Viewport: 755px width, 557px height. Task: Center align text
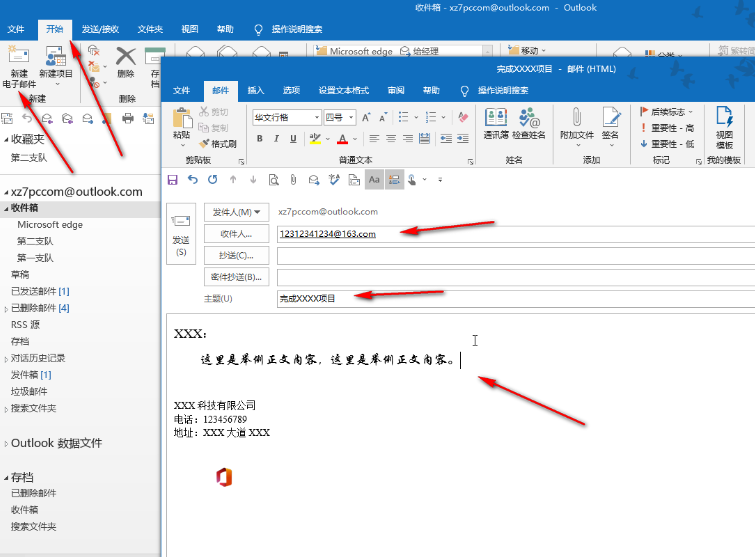tap(391, 139)
